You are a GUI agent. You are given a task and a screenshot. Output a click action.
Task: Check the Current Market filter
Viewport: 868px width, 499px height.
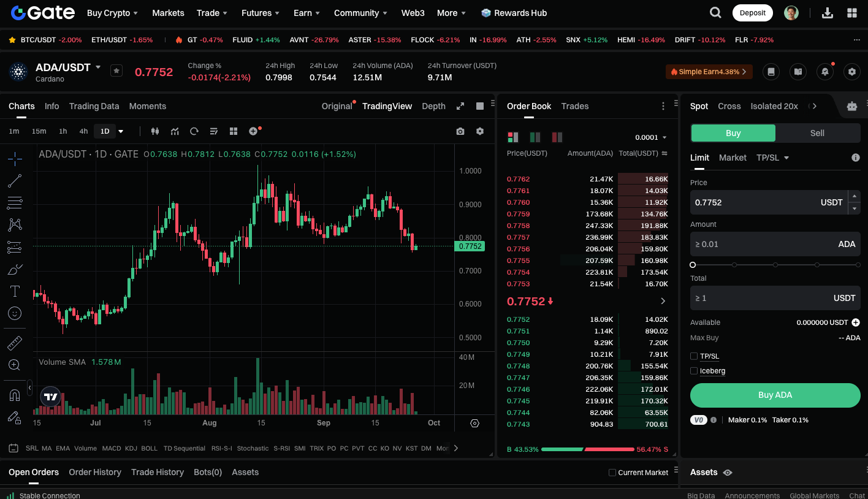coord(612,473)
